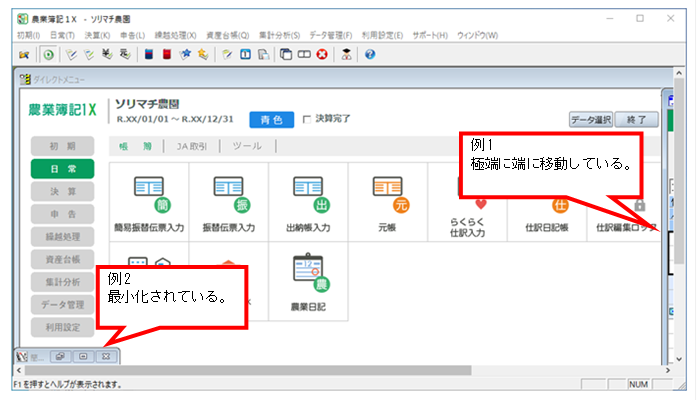Switch to the 帳簿 tab
Viewport: 698px width, 402px height.
coord(136,146)
